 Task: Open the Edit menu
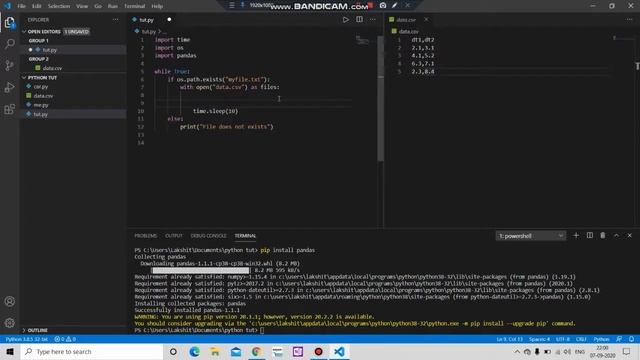tap(37, 6)
